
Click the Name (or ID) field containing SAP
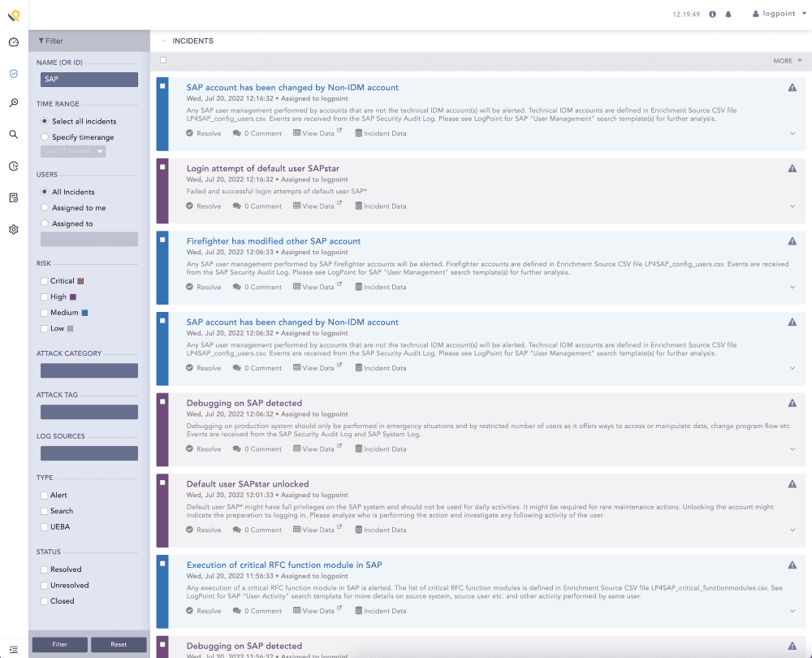point(89,80)
